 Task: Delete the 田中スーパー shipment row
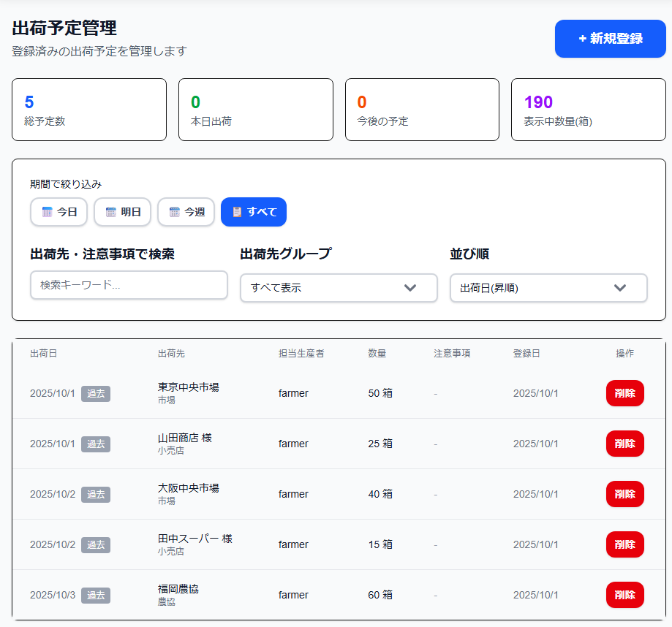[624, 544]
